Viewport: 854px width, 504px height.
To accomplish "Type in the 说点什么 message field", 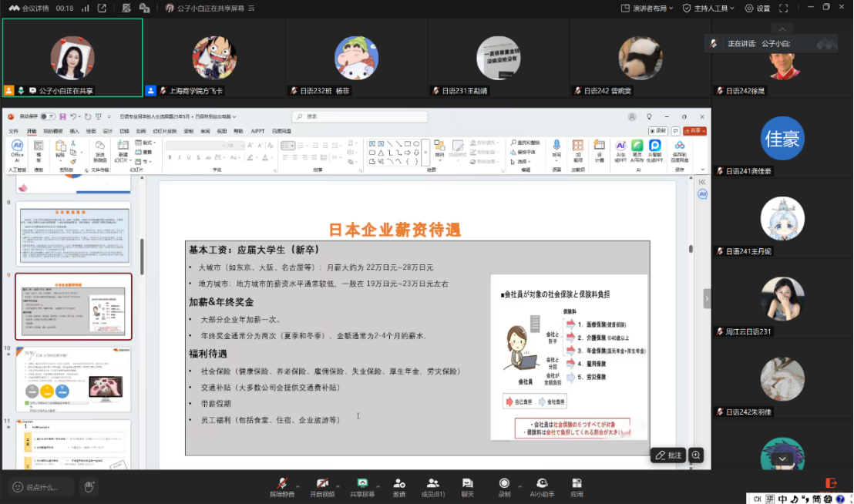I will [x=42, y=486].
